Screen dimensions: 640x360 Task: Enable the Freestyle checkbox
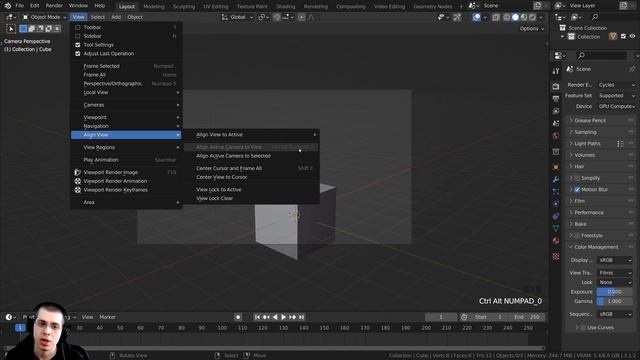click(x=577, y=236)
